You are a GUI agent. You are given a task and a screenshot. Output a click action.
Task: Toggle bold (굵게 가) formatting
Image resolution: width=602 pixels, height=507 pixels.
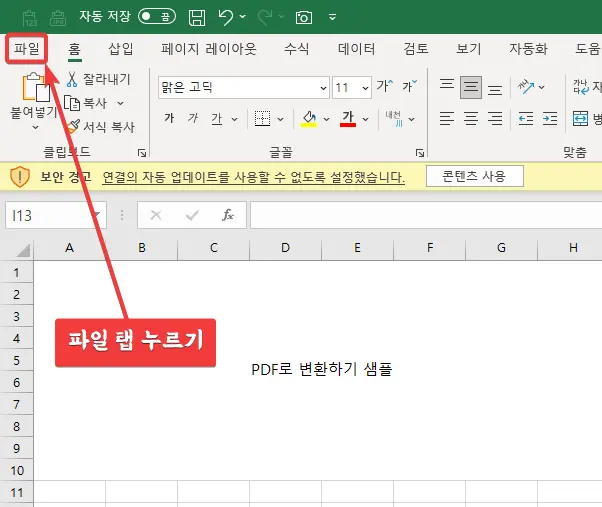(169, 118)
